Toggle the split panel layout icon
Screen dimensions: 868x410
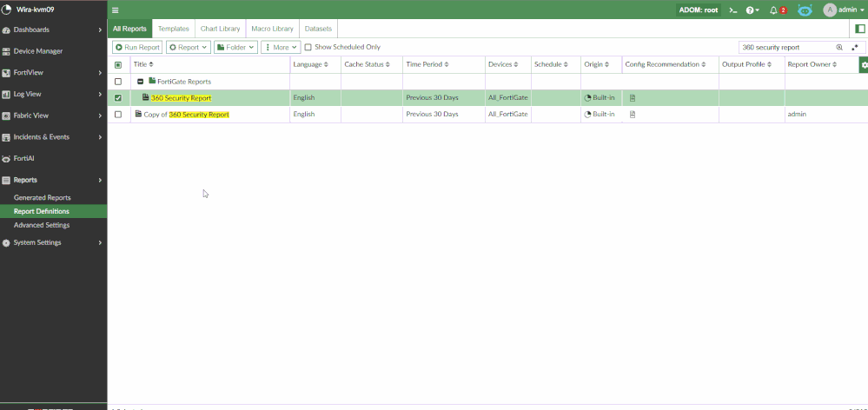(x=859, y=29)
